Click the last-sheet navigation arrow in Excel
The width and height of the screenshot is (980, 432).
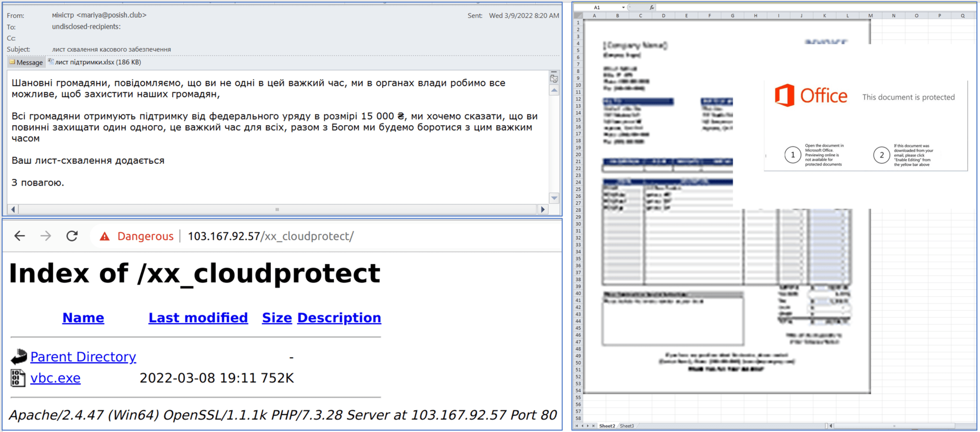tap(594, 426)
